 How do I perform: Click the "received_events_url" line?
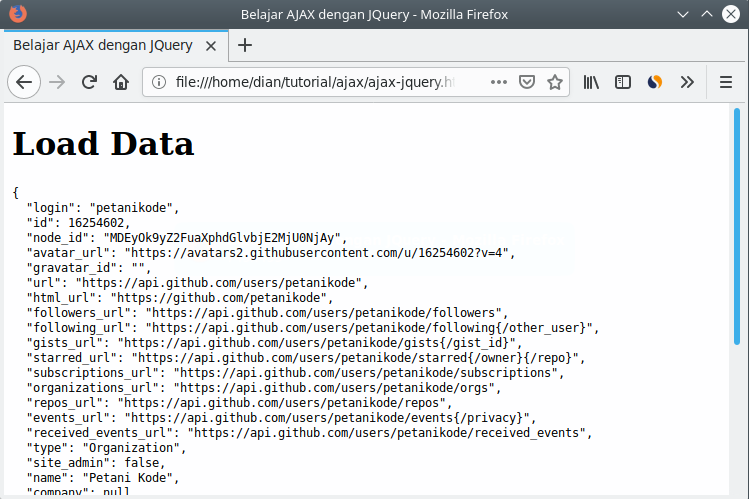(x=309, y=433)
